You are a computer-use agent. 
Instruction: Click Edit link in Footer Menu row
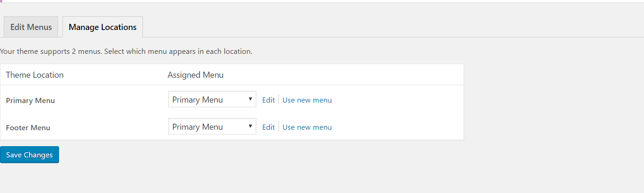pos(268,127)
